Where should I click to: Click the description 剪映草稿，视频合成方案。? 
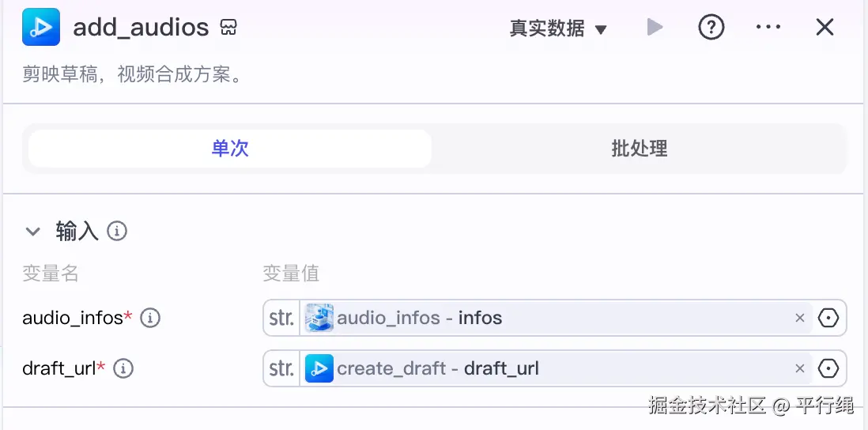133,75
